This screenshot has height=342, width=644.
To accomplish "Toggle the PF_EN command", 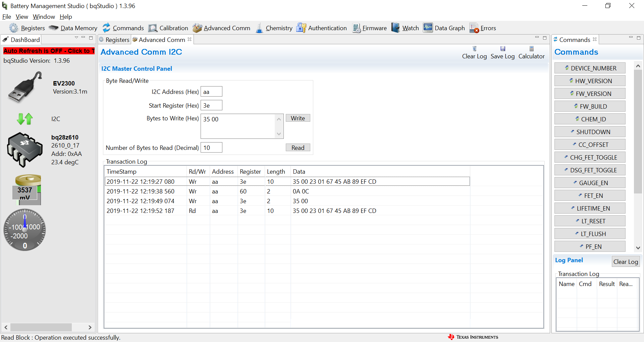I will pos(590,246).
